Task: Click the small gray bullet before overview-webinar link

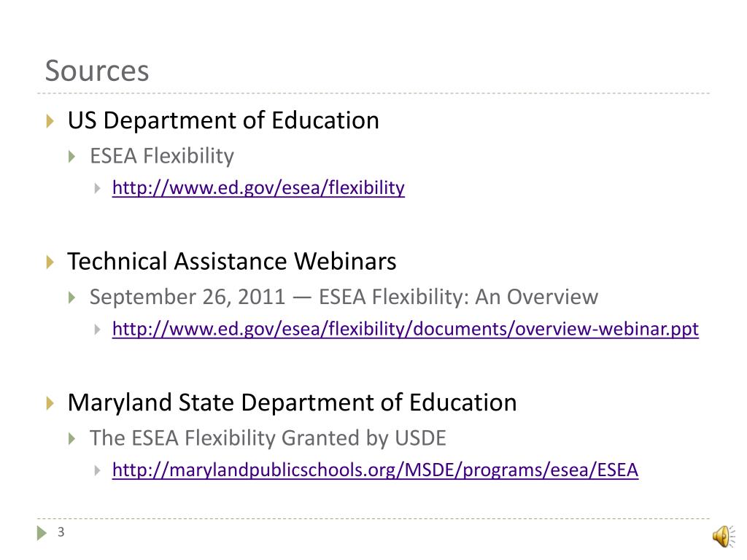Action: (x=98, y=330)
